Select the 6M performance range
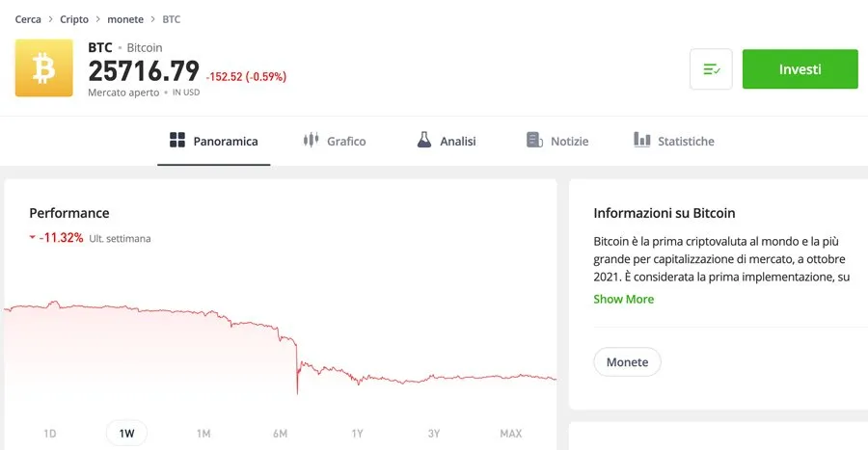The width and height of the screenshot is (868, 450). 280,434
